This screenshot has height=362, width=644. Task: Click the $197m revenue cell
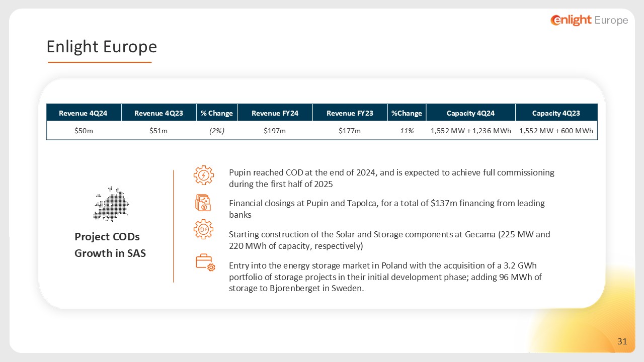[275, 131]
